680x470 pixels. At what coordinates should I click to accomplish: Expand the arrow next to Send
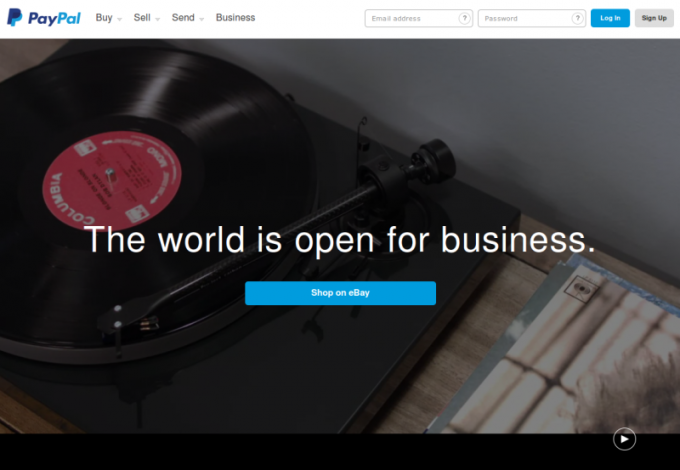[201, 19]
